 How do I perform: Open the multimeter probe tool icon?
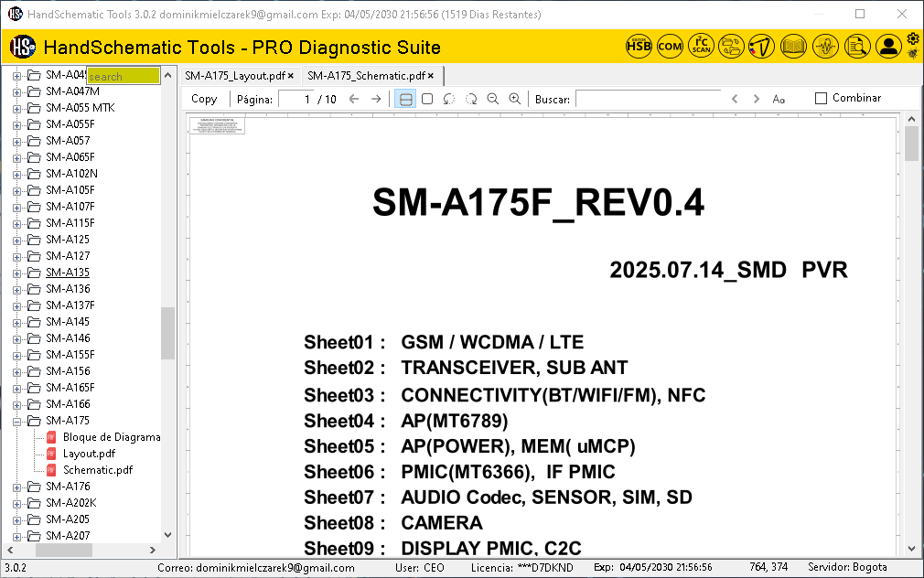762,46
